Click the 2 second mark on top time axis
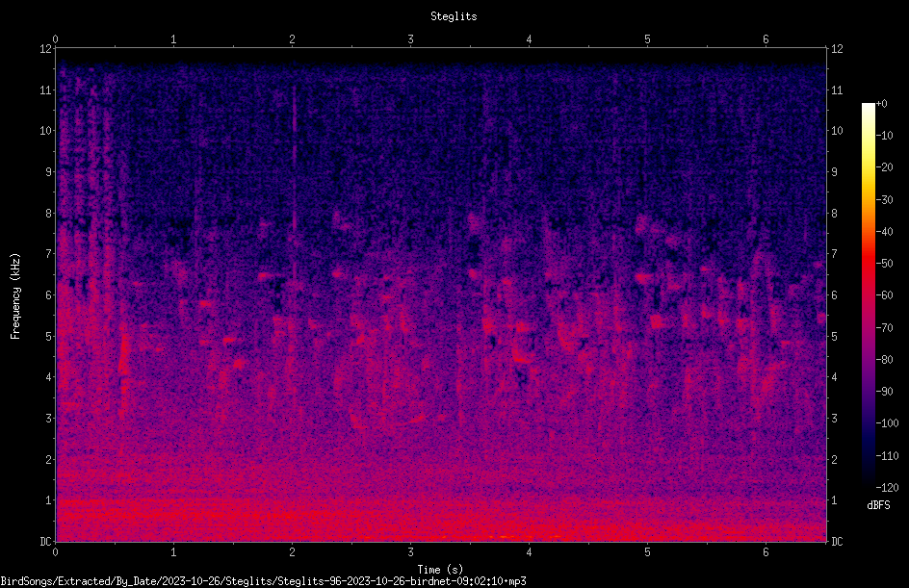This screenshot has width=909, height=588. (x=292, y=39)
